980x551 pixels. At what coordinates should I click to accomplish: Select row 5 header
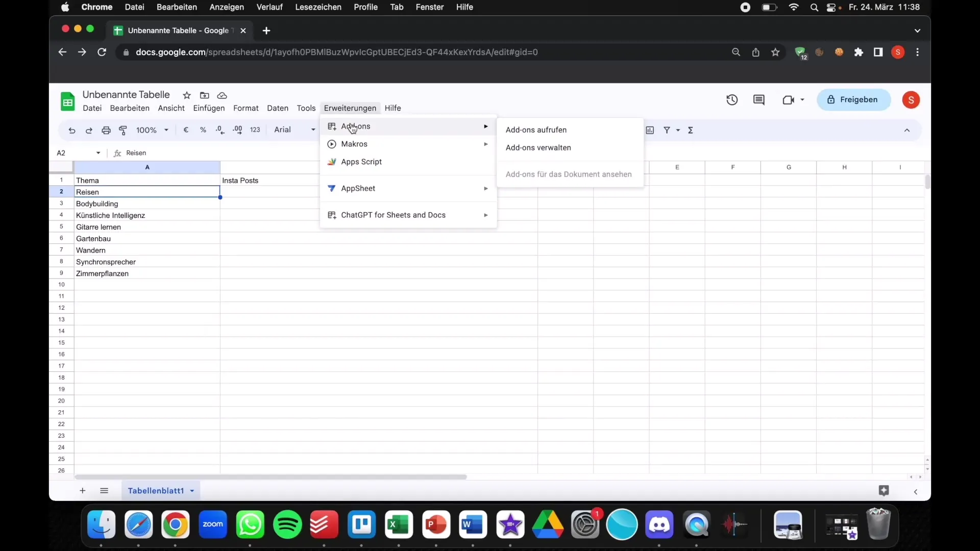point(61,227)
